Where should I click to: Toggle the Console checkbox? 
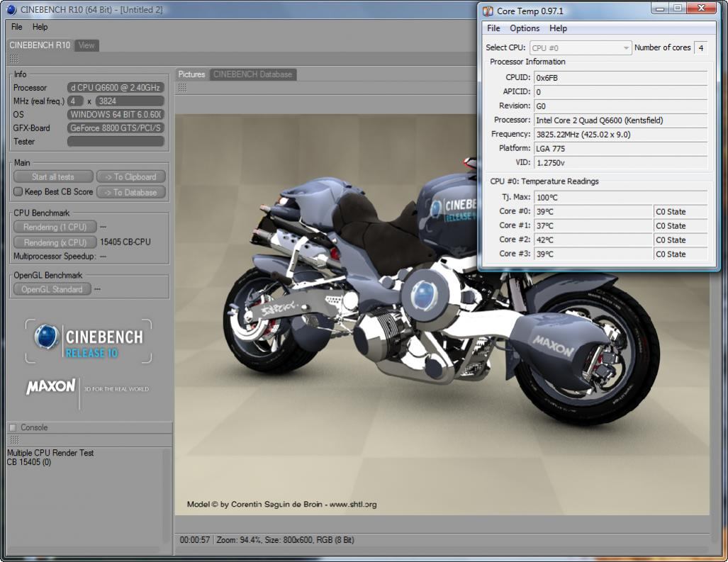pyautogui.click(x=13, y=427)
